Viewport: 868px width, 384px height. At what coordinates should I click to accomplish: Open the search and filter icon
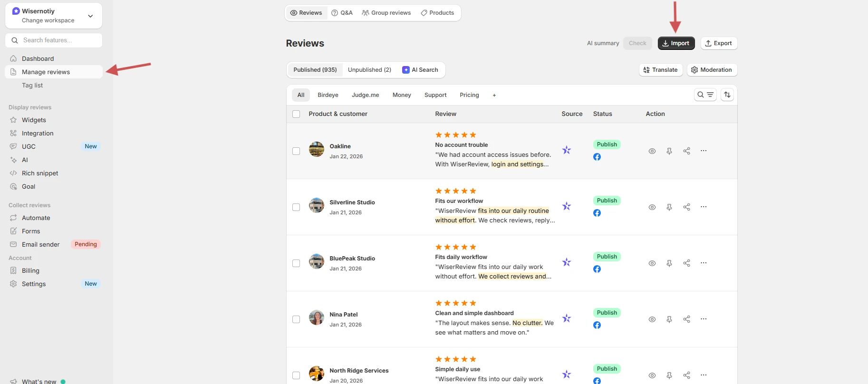[x=705, y=95]
